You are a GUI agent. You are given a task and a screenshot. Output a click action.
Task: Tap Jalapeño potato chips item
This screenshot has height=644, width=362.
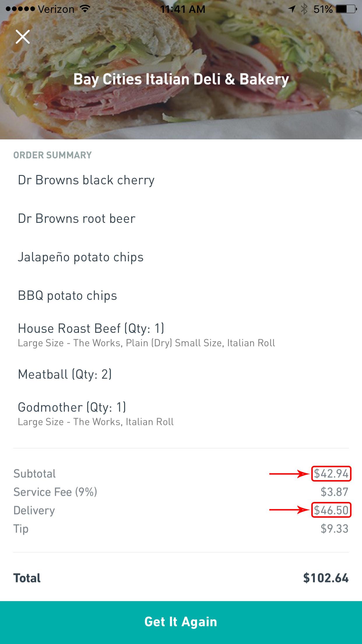tap(81, 257)
